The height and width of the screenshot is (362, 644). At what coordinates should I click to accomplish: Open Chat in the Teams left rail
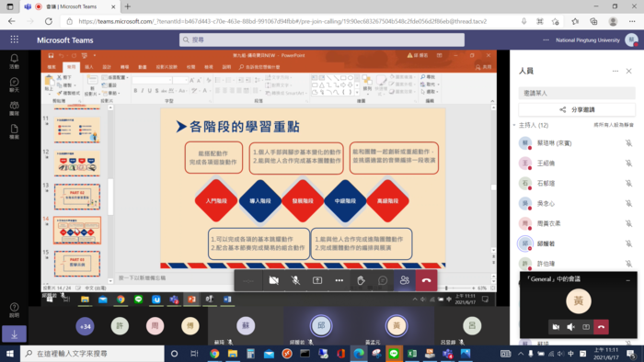[x=15, y=85]
